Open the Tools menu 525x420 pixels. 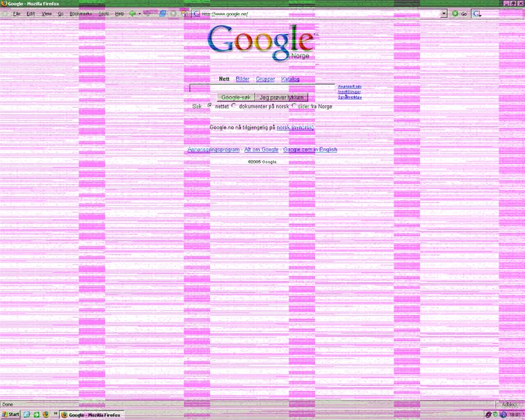[104, 14]
